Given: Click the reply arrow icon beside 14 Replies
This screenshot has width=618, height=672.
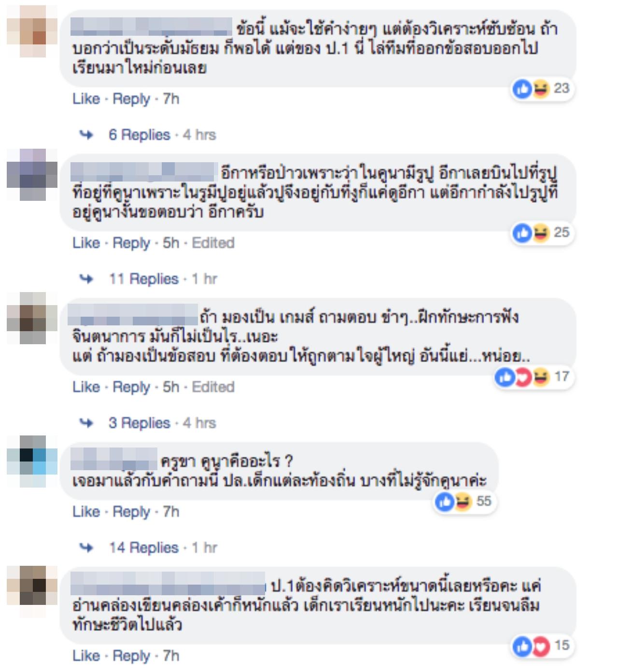Looking at the screenshot, I should tap(86, 548).
